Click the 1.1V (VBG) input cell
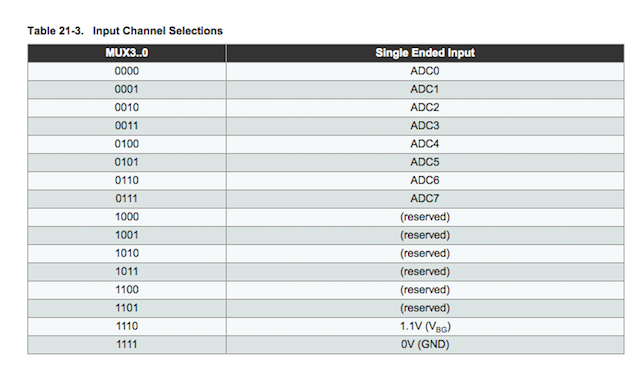The image size is (640, 379). click(425, 326)
